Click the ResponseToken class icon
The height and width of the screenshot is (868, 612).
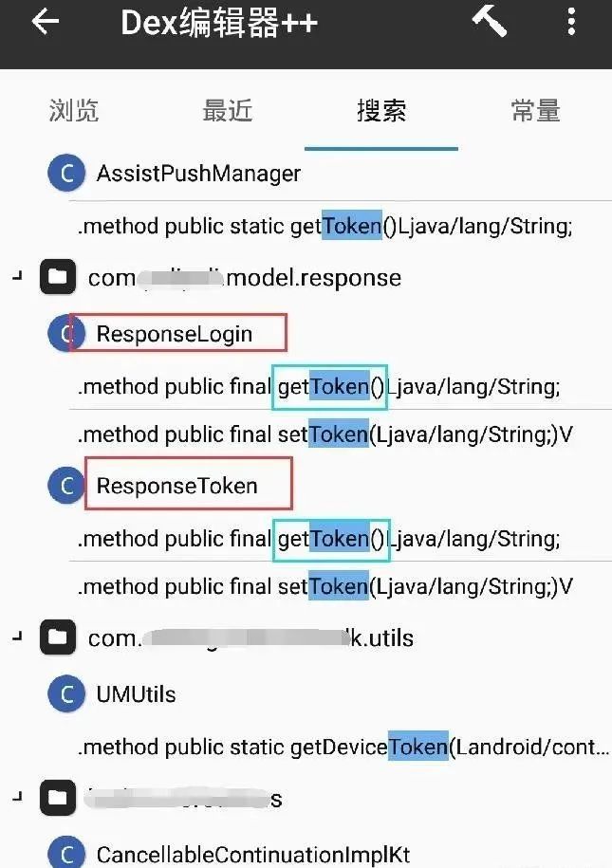click(66, 486)
